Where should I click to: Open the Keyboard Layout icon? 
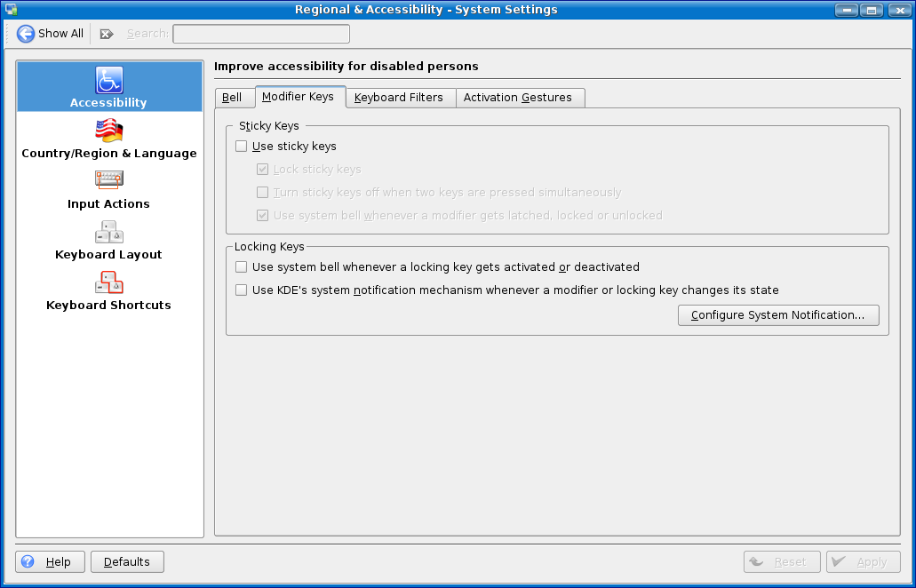pyautogui.click(x=109, y=232)
